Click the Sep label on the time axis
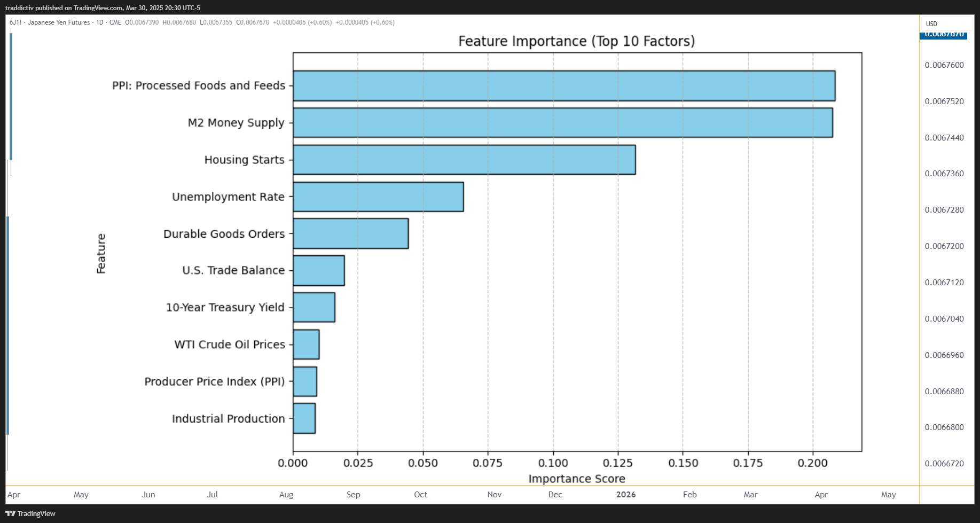Viewport: 980px width, 523px height. click(354, 495)
